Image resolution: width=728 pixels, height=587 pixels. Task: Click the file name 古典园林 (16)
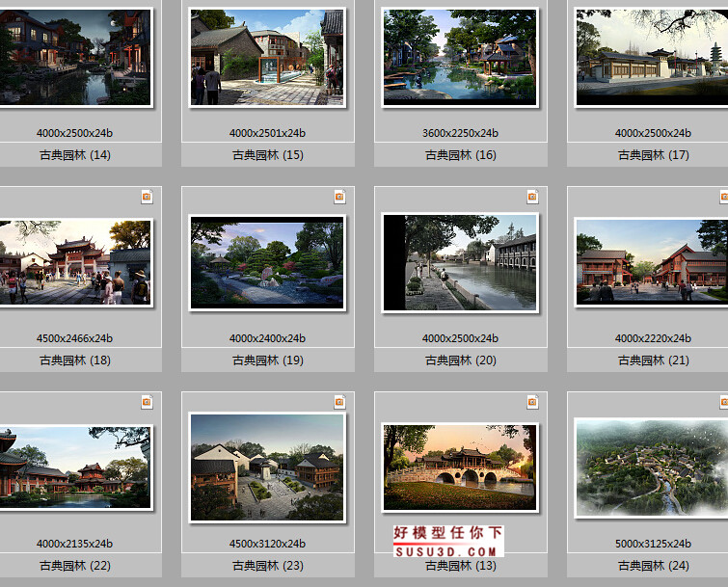(461, 155)
